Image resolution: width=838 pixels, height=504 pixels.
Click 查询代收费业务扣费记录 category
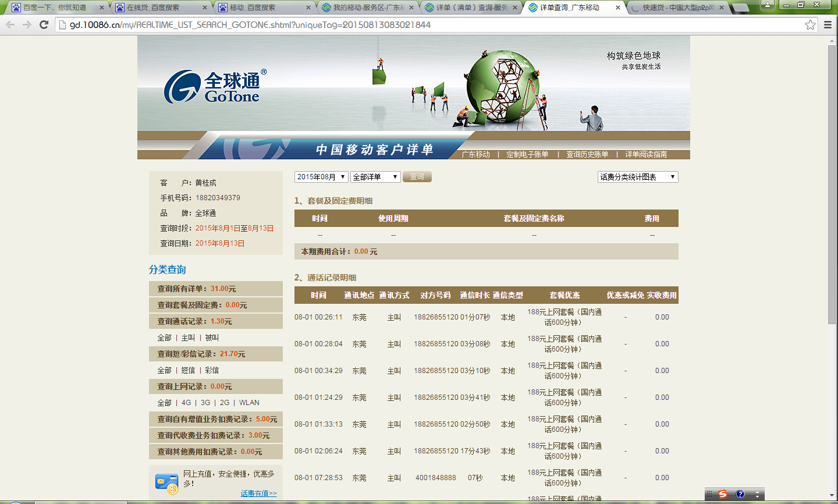[x=216, y=435]
